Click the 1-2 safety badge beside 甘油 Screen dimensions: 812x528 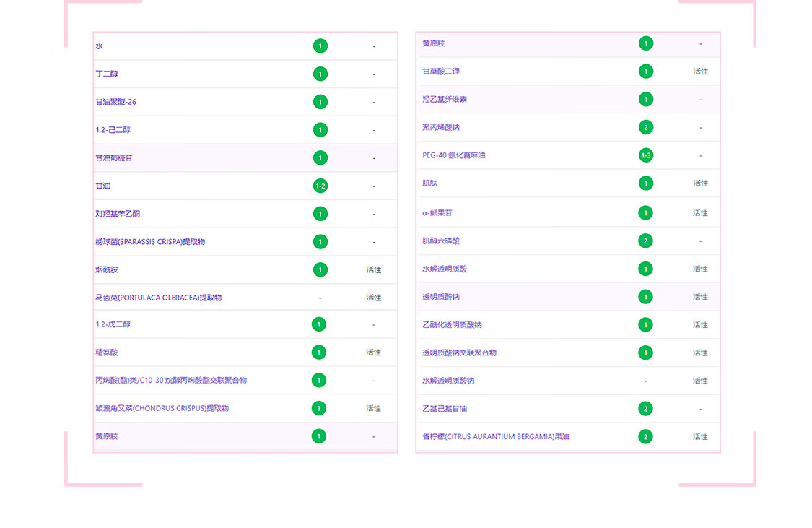coord(320,186)
